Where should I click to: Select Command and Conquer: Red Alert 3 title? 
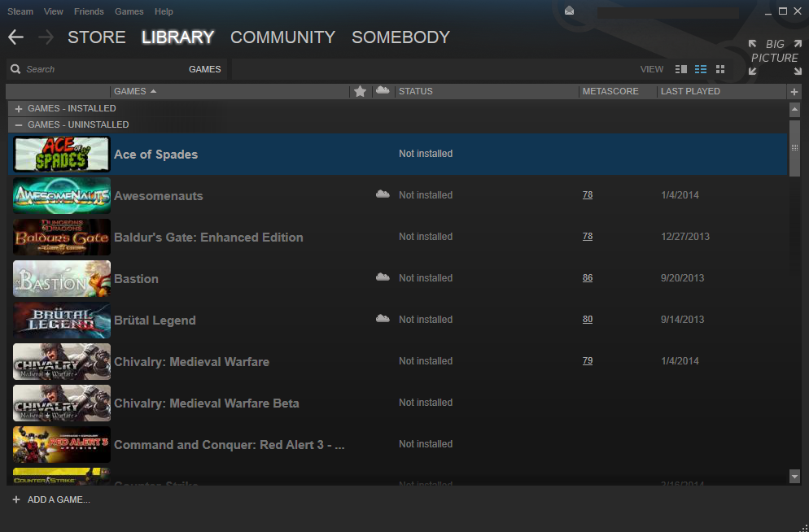coord(229,445)
